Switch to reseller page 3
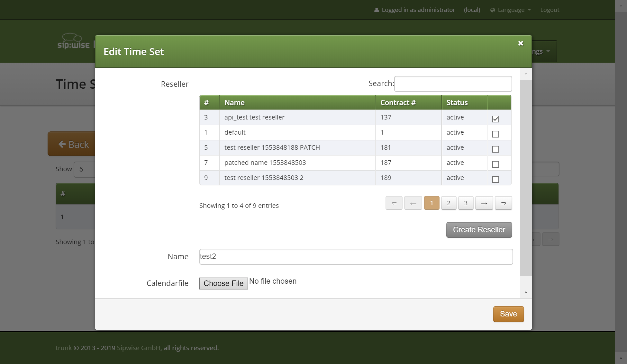Screen dimensions: 627x364 (x=466, y=203)
